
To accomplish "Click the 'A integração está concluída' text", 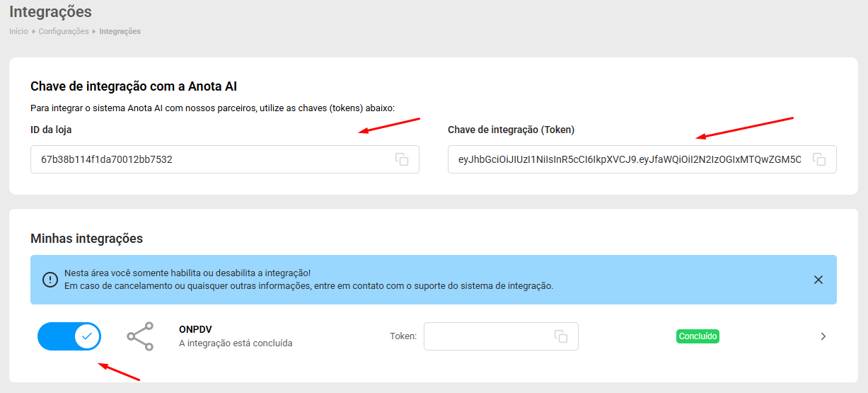I will (236, 343).
